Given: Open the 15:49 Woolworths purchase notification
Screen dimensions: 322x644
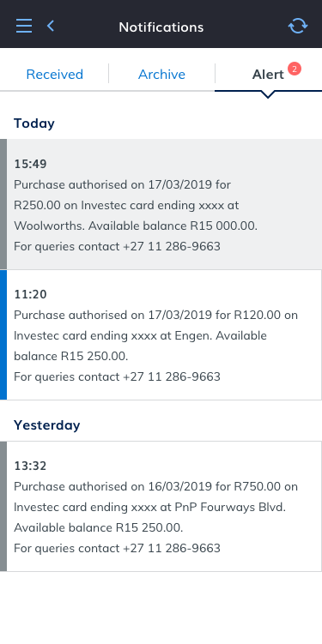Looking at the screenshot, I should [161, 204].
